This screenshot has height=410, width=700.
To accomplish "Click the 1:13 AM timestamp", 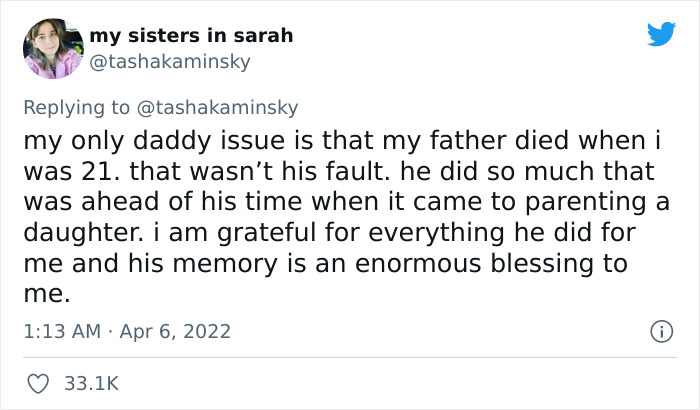I will tap(59, 330).
